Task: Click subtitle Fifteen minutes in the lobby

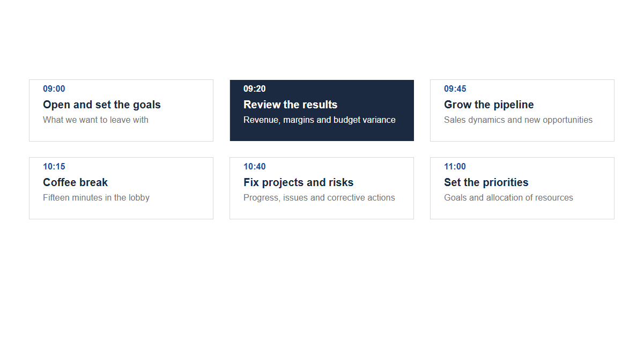Action: 97,198
